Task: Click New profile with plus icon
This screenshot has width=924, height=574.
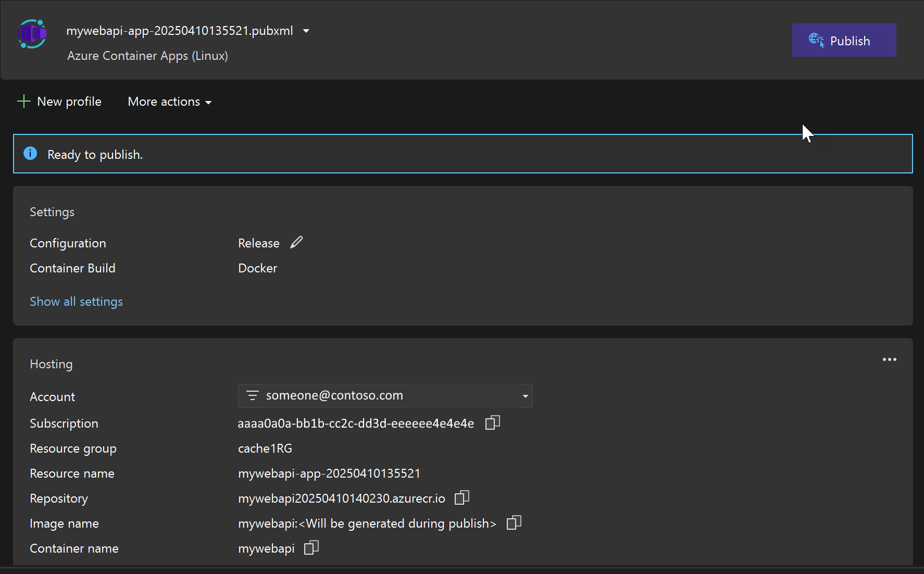Action: tap(59, 102)
